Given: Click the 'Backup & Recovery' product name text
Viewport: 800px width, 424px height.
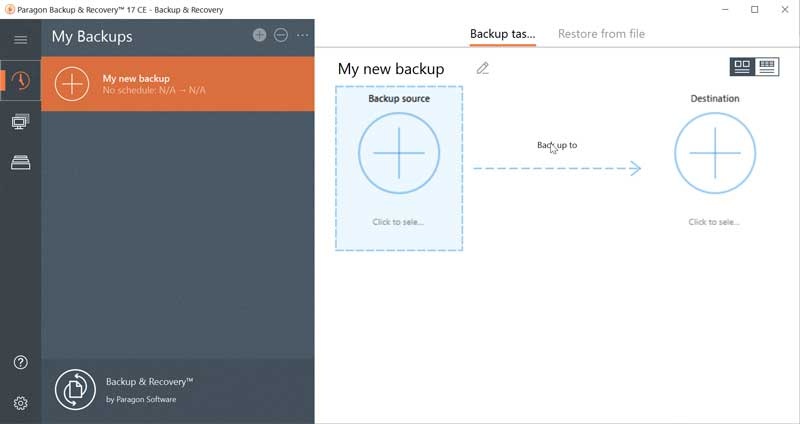Looking at the screenshot, I should [x=149, y=382].
